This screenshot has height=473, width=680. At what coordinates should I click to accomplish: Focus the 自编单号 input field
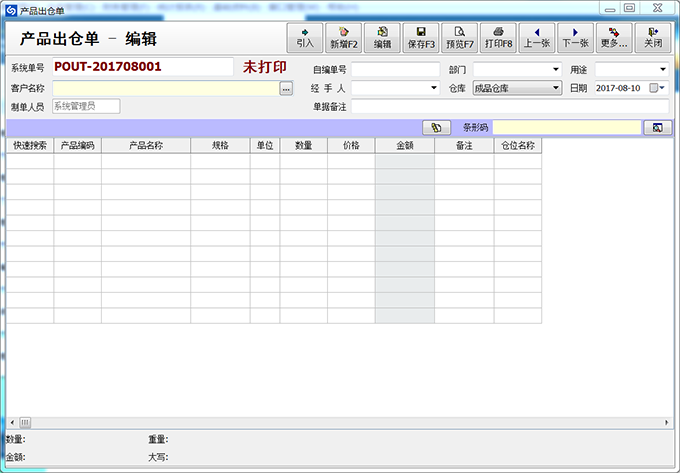pyautogui.click(x=396, y=69)
